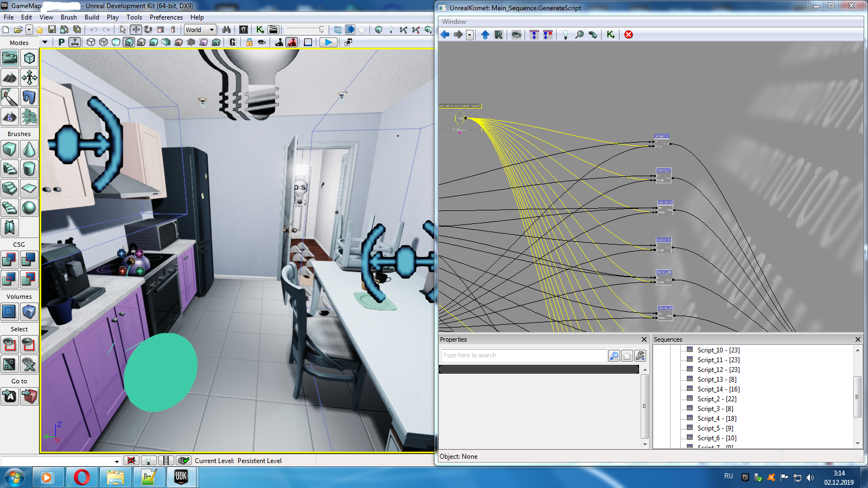868x488 pixels.
Task: Adjust the camera speed slider in the toolbar
Action: click(306, 30)
